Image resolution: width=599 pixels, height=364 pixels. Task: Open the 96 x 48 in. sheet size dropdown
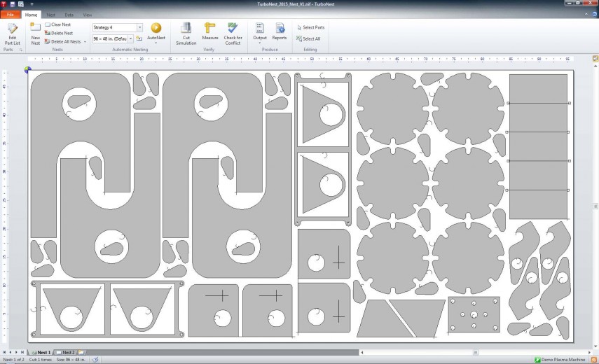(130, 38)
